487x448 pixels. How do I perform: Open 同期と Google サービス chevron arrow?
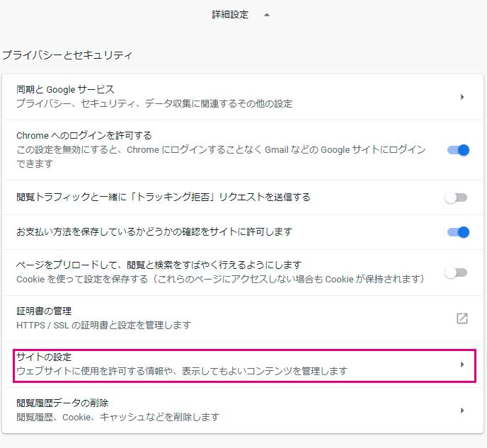click(x=462, y=97)
